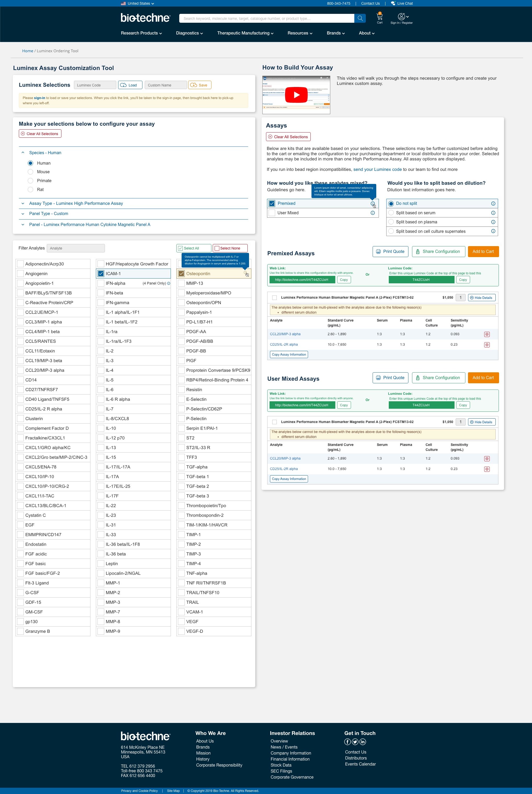Click Add to Cart for Premixed Assays

point(483,252)
